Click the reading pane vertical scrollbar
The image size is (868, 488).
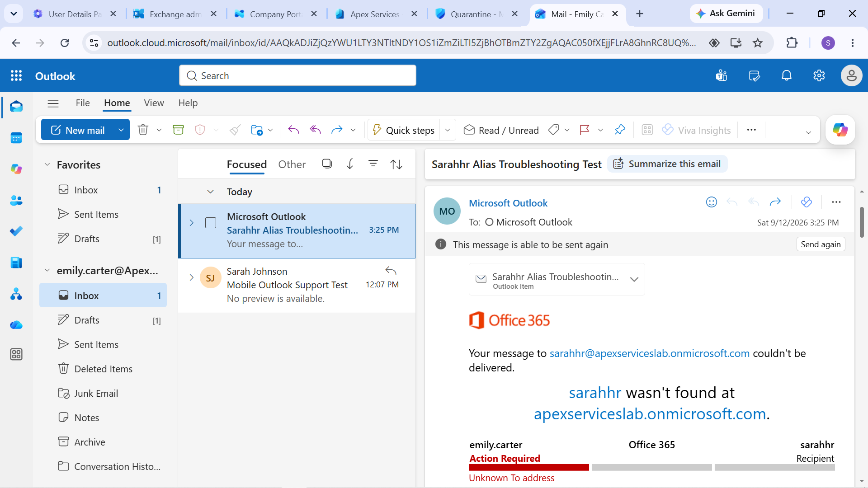coord(862,222)
